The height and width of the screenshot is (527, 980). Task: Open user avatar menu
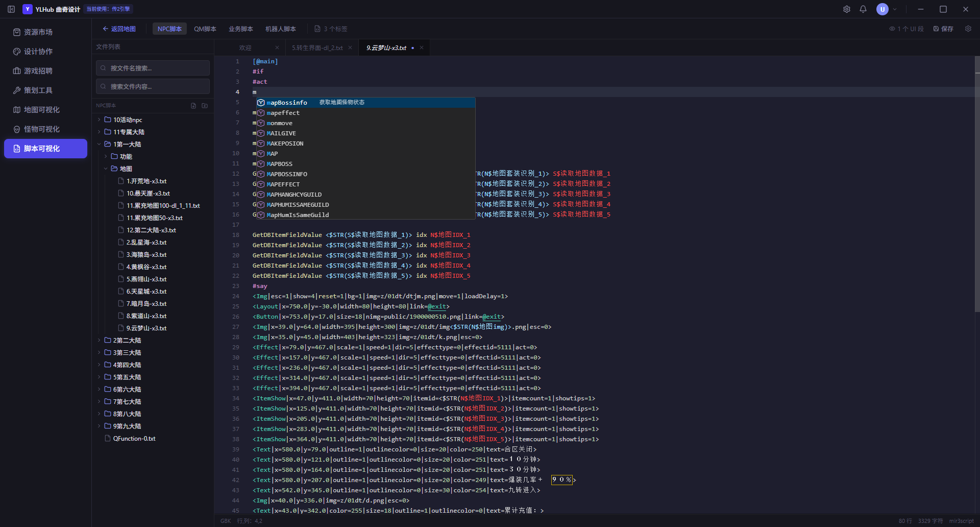883,9
